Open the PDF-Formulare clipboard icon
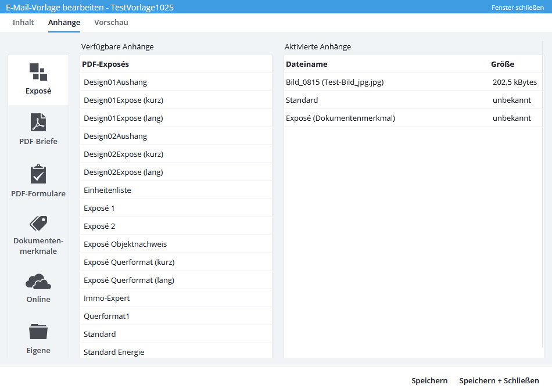Viewport: 552px width, 392px height. pos(38,175)
